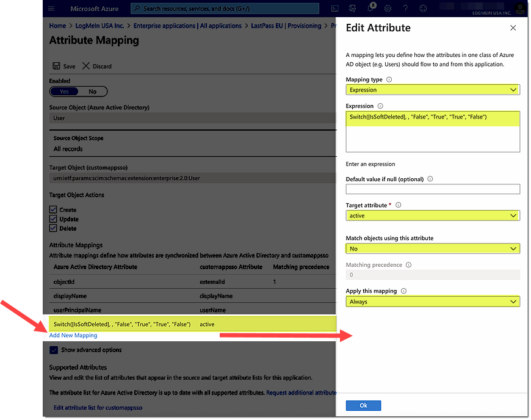The image size is (531, 420).
Task: Click the Ok button
Action: pos(363,405)
